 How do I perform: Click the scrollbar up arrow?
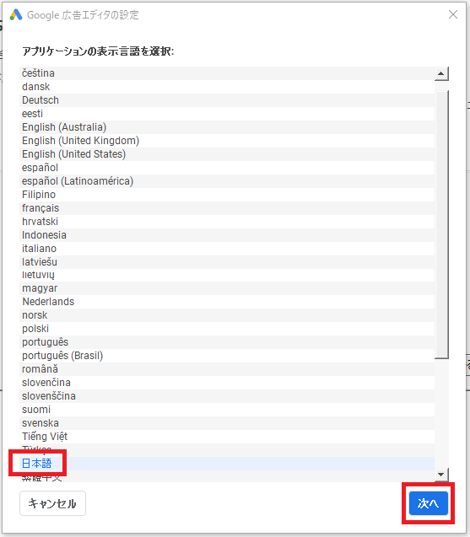[441, 74]
